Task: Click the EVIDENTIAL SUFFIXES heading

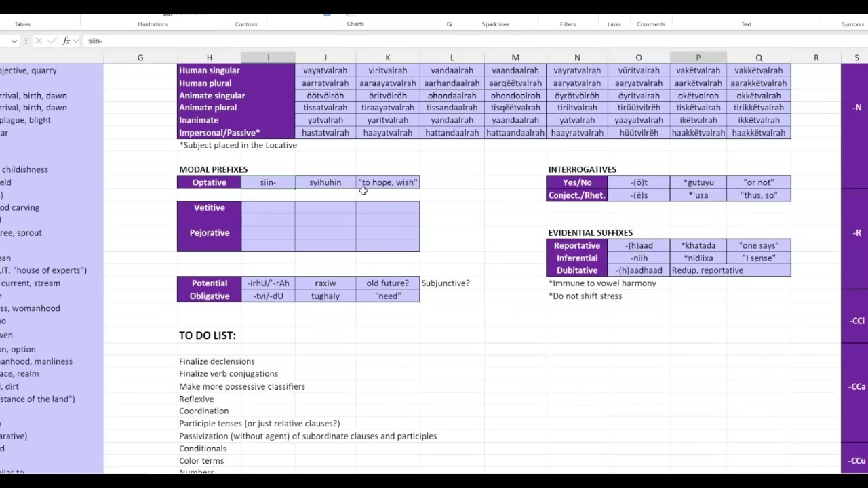Action: (590, 232)
